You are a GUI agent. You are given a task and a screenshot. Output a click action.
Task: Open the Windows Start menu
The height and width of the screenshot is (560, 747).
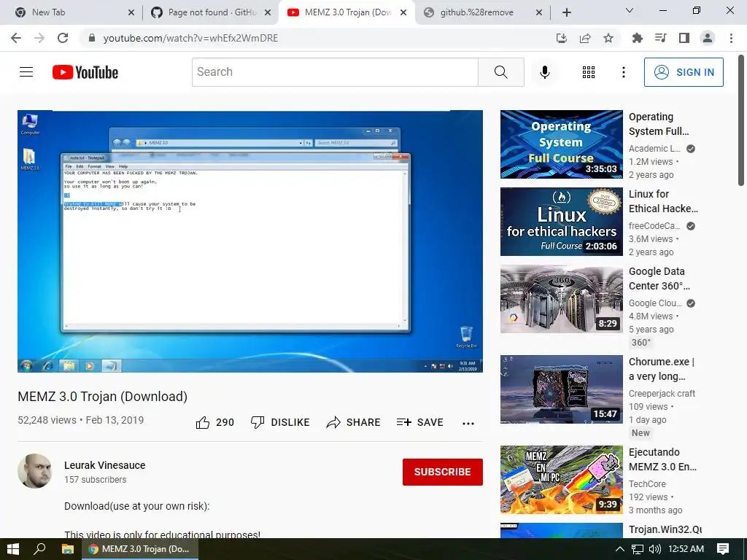tap(13, 549)
